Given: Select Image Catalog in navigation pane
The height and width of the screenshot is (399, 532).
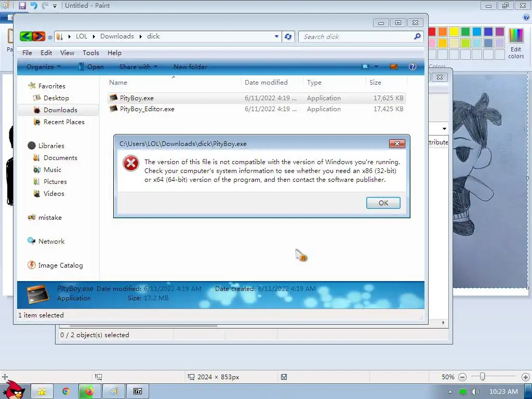Looking at the screenshot, I should coord(60,265).
